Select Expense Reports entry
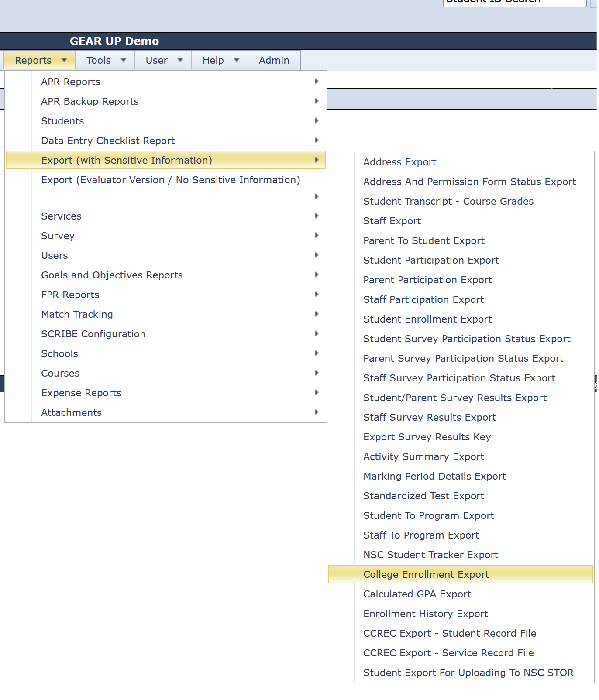The height and width of the screenshot is (700, 599). [165, 393]
